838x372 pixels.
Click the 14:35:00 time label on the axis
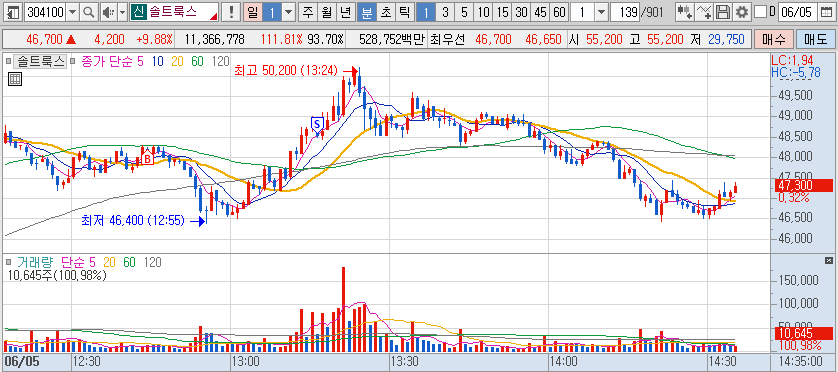coord(800,360)
